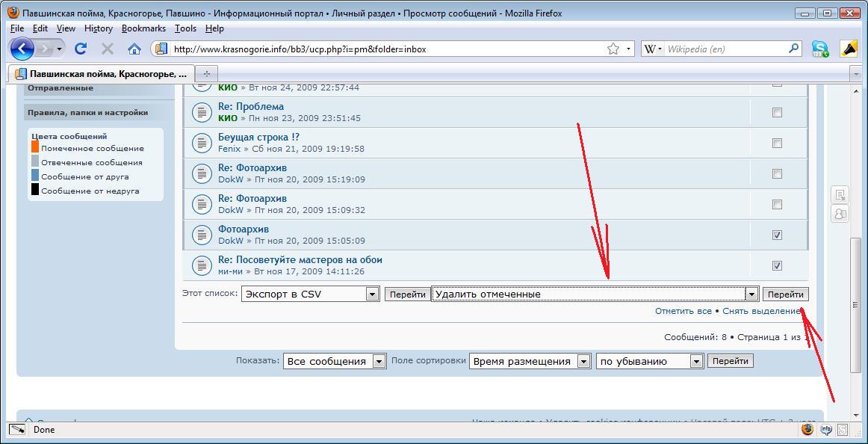Open the new tab plus button
Screen dimensions: 868x444
coord(207,73)
